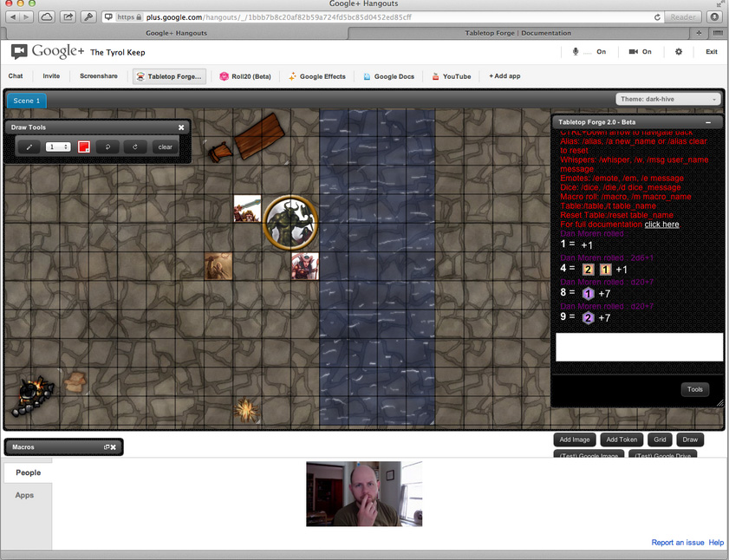Click the purple d20 die showing 2
Screen dimensions: 729x560
(x=588, y=318)
